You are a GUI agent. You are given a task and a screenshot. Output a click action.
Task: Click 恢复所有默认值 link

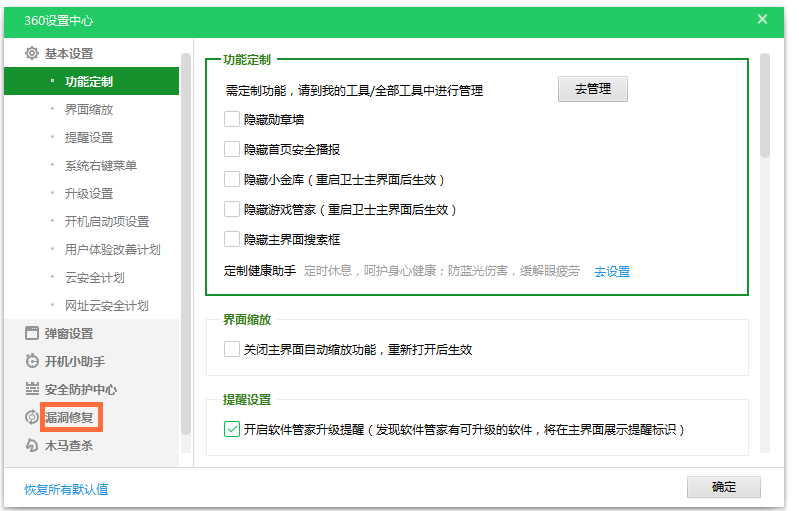[66, 490]
